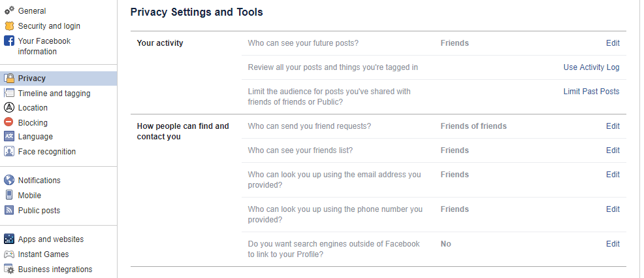Click the Mobile phone icon

coord(9,195)
